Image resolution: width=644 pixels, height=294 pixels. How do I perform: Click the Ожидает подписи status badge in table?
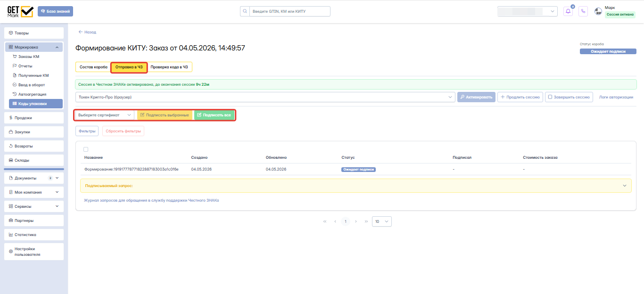pos(358,169)
